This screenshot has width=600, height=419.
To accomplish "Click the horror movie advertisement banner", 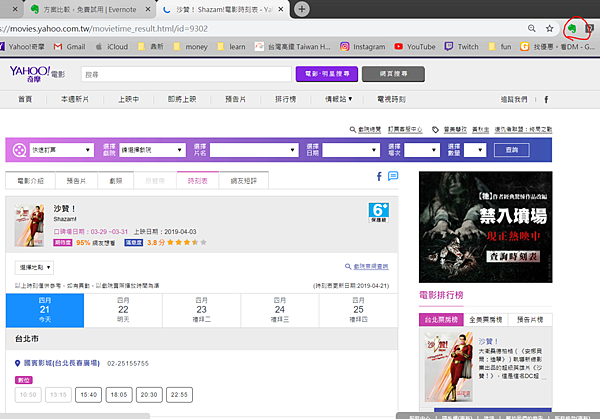I will (x=486, y=227).
